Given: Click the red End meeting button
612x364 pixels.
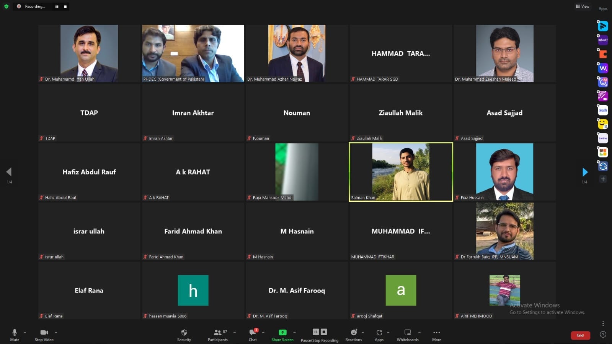Looking at the screenshot, I should tap(580, 335).
